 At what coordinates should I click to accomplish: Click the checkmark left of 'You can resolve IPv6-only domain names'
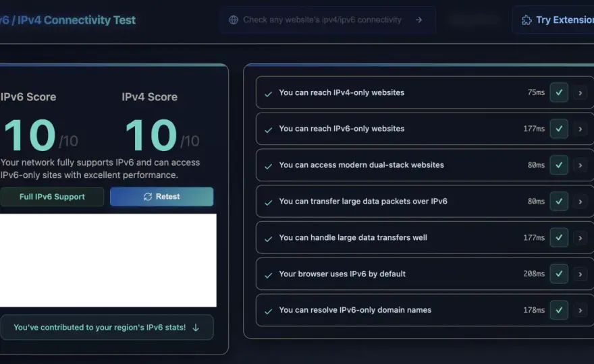268,311
